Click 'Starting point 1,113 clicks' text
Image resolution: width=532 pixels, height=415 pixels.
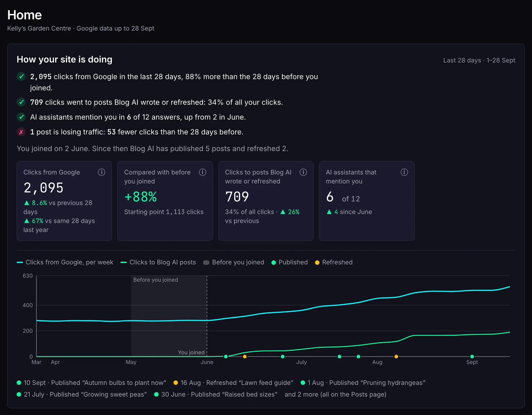click(164, 212)
